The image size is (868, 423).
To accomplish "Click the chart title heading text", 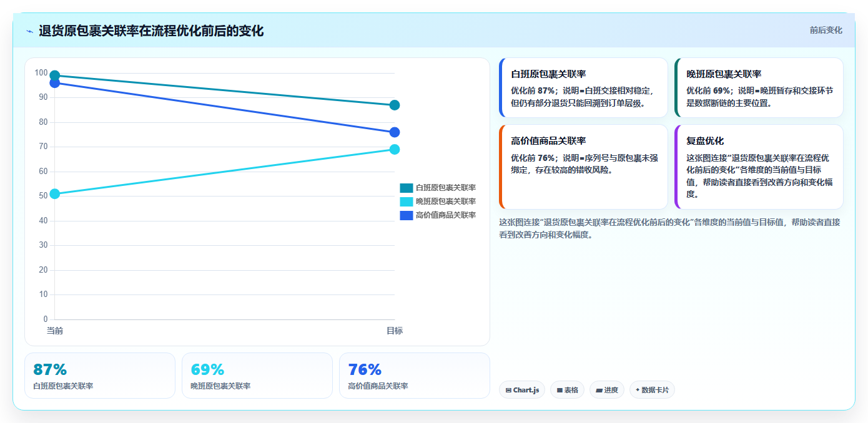I will pos(151,31).
